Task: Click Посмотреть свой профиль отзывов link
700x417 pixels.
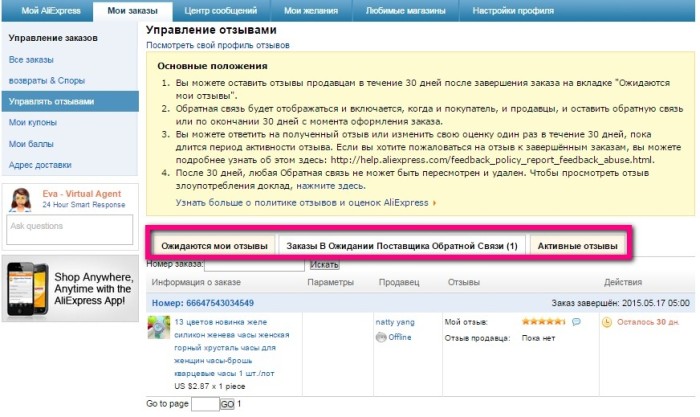Action: tap(218, 45)
